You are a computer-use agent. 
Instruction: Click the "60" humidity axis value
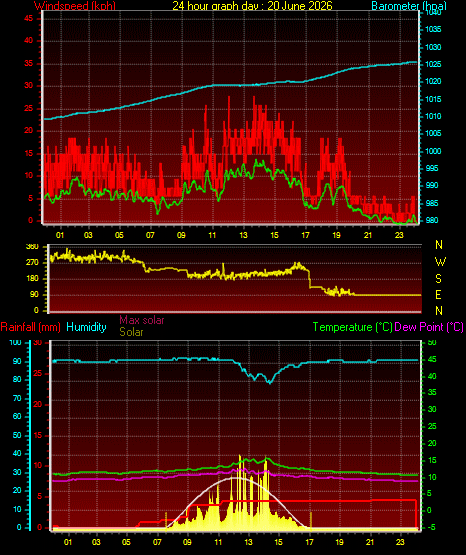[17, 416]
